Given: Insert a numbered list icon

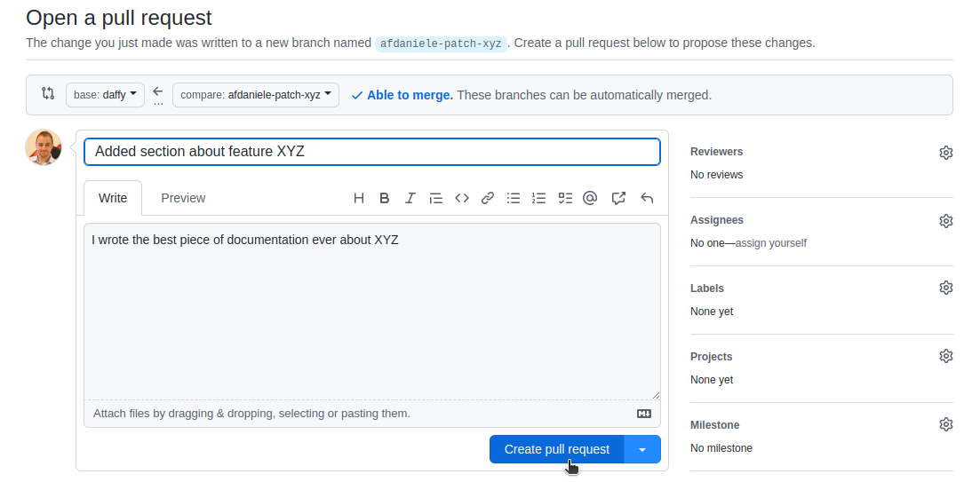Looking at the screenshot, I should (538, 198).
